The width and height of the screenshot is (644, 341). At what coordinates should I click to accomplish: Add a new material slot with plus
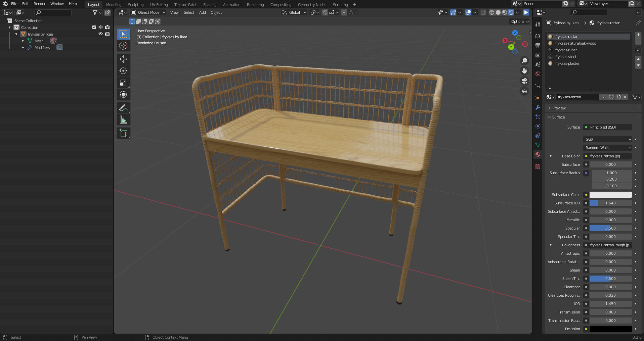(x=638, y=35)
